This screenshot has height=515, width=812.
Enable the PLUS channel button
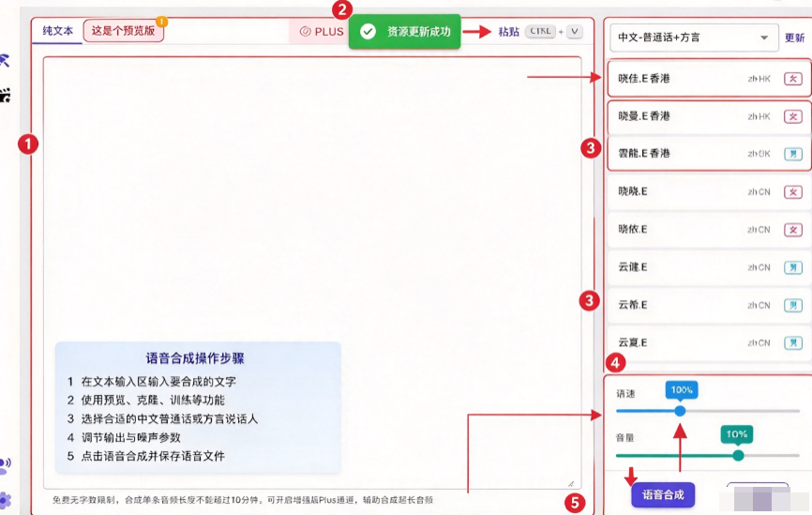(322, 32)
